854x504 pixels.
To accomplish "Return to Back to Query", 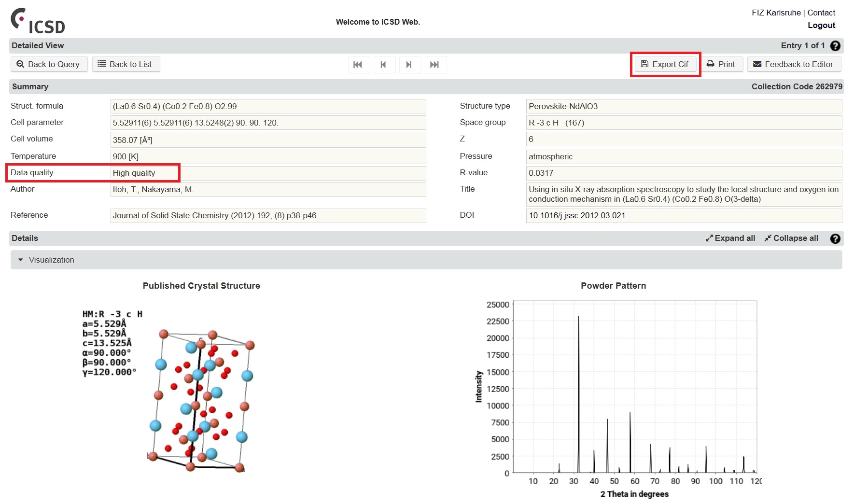I will [x=49, y=64].
